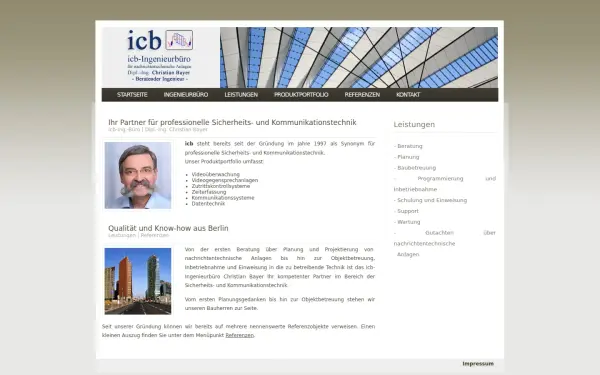The height and width of the screenshot is (375, 600).
Task: Click the icb-Ingenieurbüro title in the header logo
Action: coord(159,59)
